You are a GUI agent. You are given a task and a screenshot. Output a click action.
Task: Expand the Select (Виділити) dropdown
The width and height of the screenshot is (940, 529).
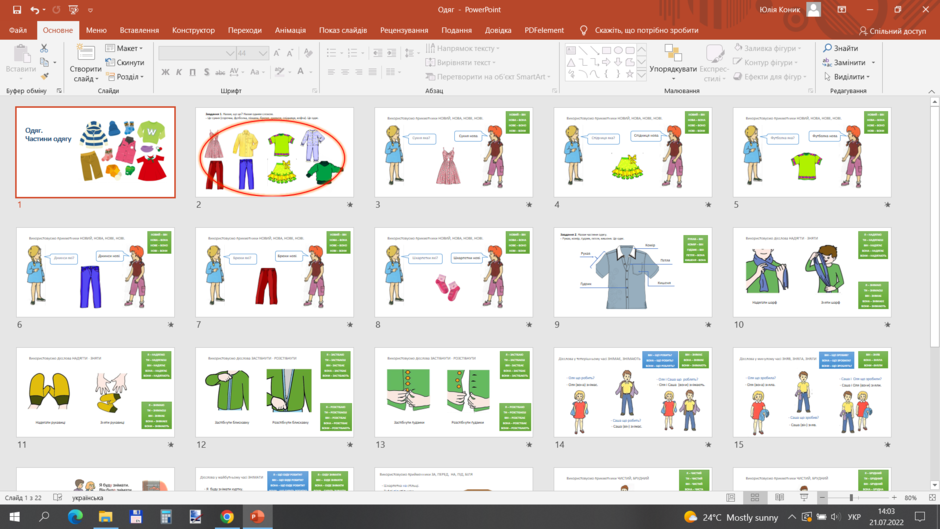tap(846, 77)
